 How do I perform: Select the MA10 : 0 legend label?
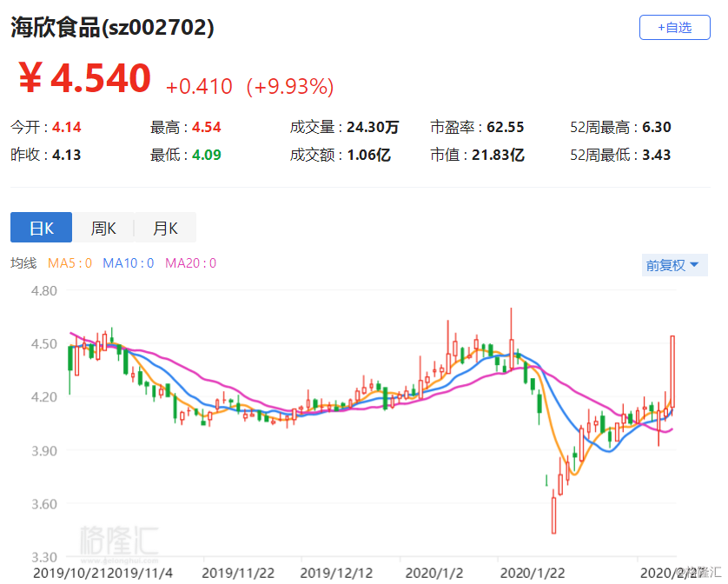pyautogui.click(x=129, y=263)
